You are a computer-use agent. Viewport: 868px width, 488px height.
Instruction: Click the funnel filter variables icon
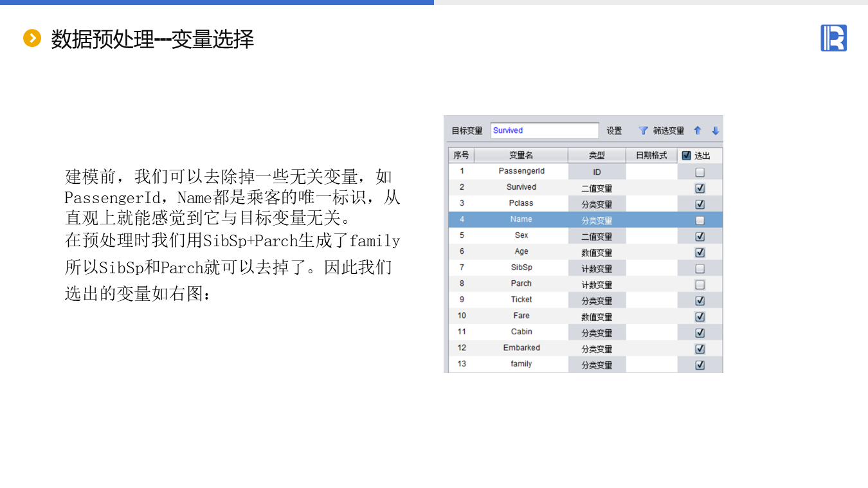643,131
